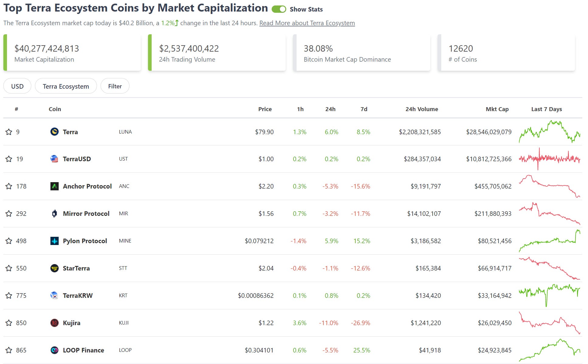
Task: Click LOOP Finance's 7d change 25.5%
Action: pos(362,350)
